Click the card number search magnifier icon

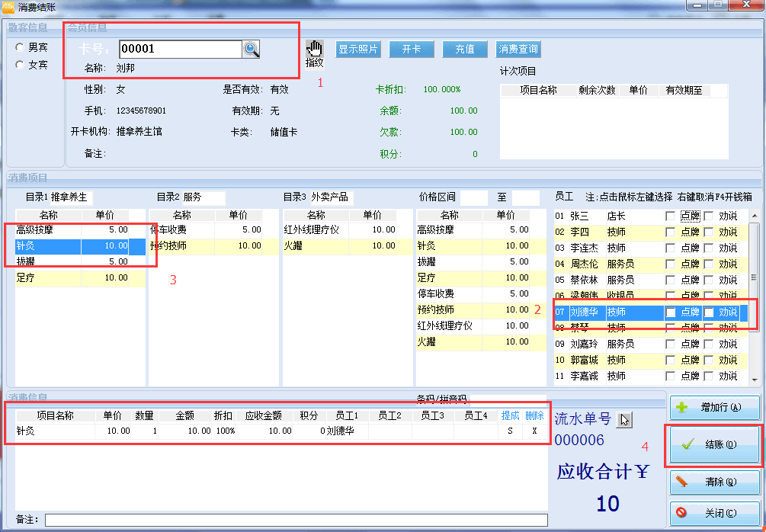pyautogui.click(x=251, y=49)
